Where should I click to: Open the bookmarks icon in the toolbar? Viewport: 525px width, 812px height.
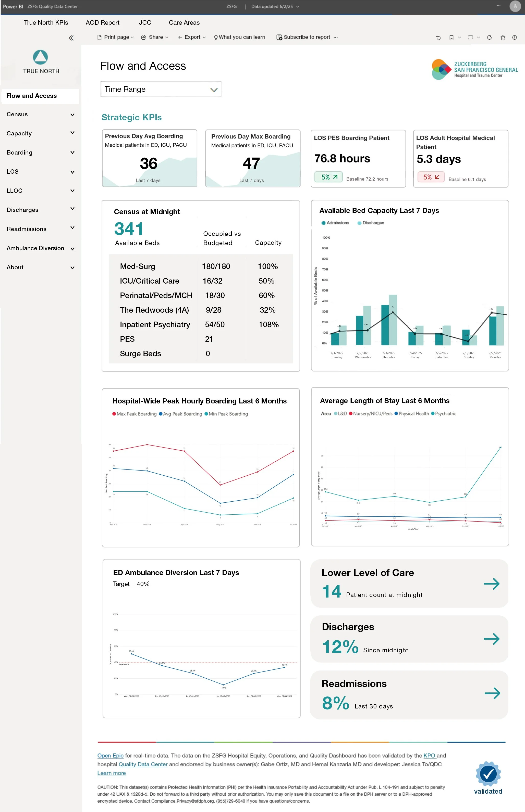click(452, 37)
